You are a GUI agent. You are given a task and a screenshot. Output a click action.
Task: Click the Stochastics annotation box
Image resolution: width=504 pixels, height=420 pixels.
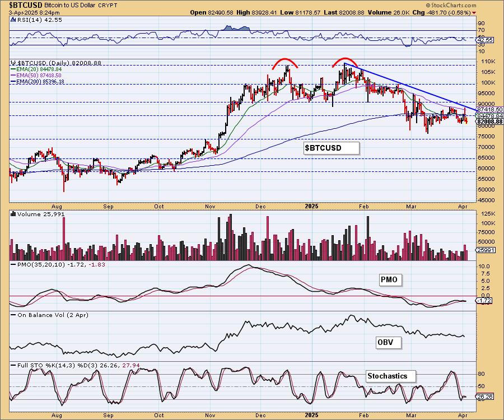point(390,376)
